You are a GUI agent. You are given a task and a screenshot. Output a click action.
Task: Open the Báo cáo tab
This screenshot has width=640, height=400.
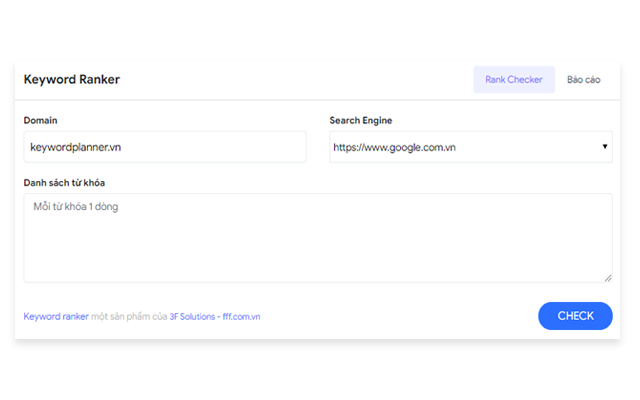583,80
